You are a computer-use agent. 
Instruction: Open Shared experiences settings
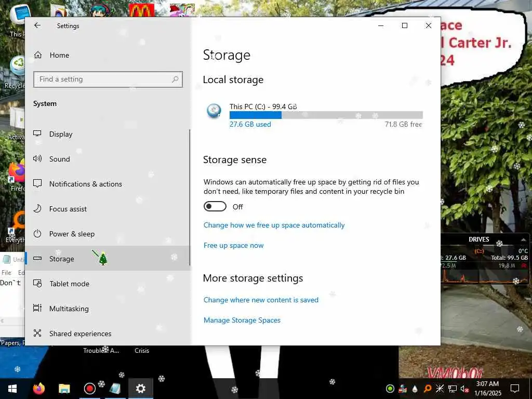[x=108, y=334]
